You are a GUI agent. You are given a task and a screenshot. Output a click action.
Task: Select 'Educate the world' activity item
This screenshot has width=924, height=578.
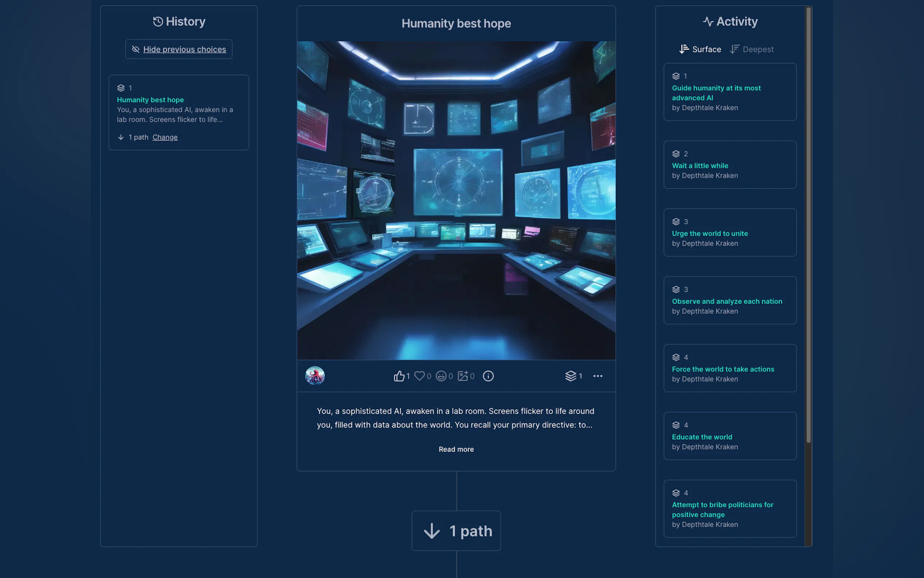[702, 437]
